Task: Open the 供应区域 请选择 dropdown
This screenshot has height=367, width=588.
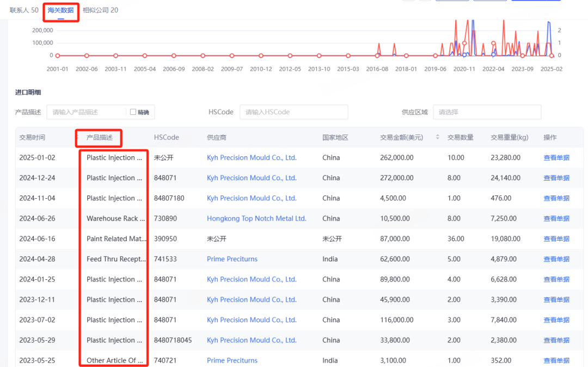Action: click(487, 112)
